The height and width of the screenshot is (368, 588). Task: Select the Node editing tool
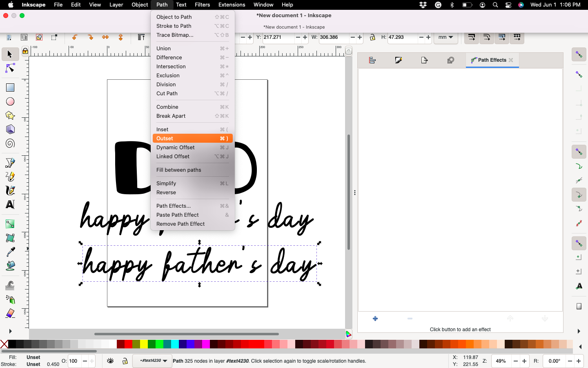coord(10,68)
